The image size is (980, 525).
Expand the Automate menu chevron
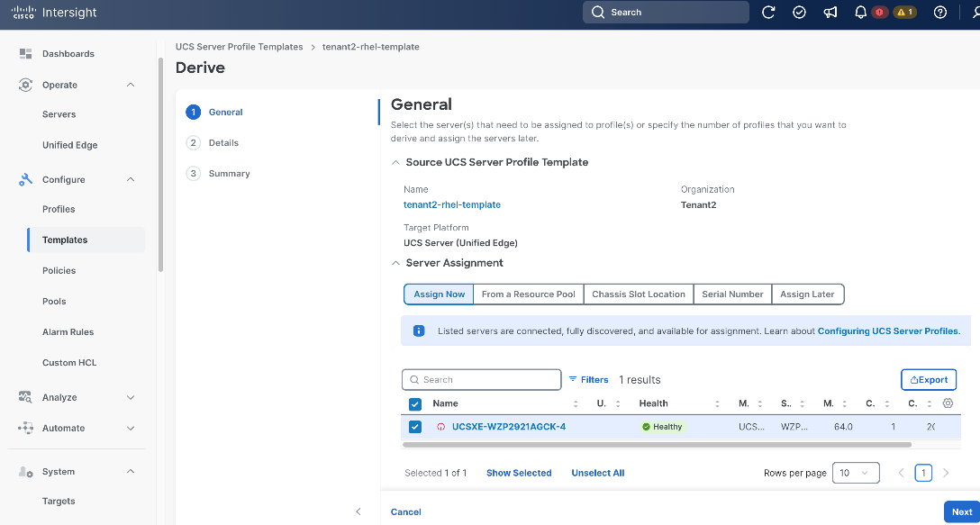pos(131,428)
